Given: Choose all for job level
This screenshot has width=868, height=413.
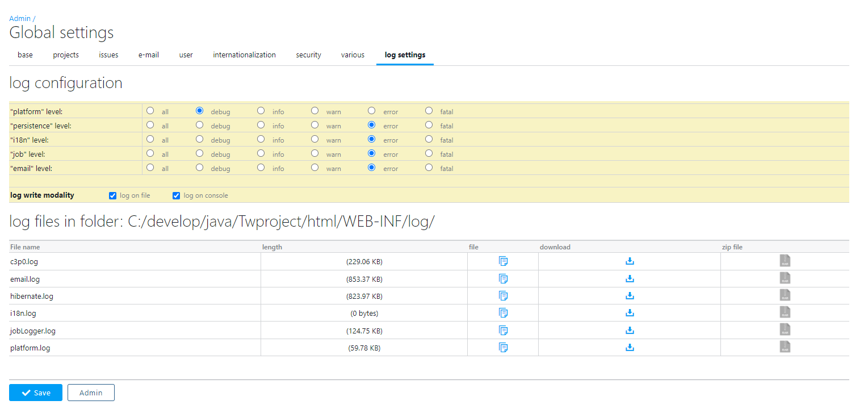Looking at the screenshot, I should (x=150, y=153).
